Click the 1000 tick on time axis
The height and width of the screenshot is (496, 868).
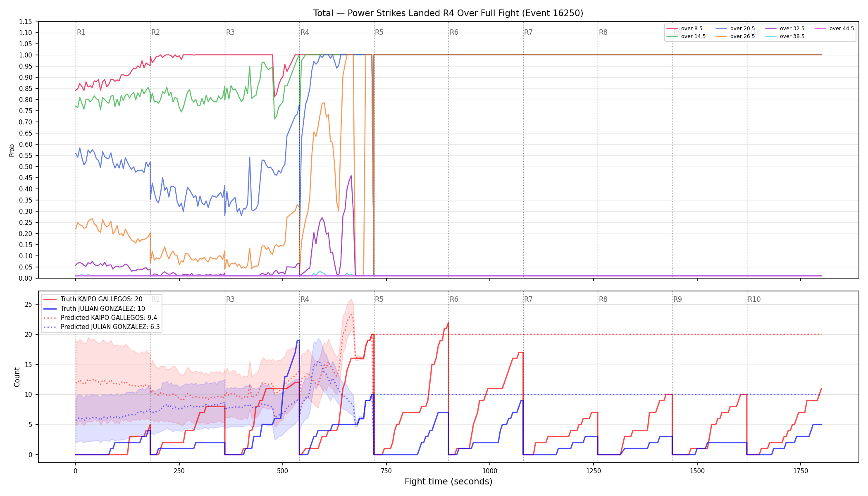490,471
